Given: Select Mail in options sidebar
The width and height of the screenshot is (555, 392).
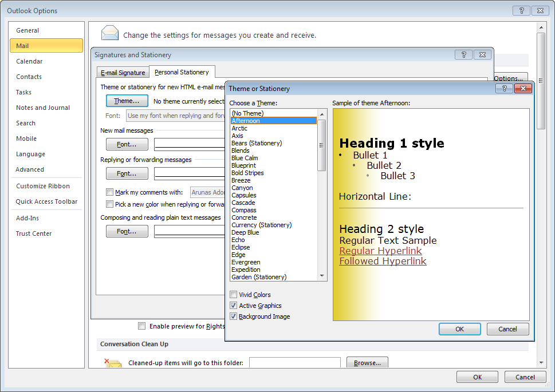Looking at the screenshot, I should [x=46, y=46].
